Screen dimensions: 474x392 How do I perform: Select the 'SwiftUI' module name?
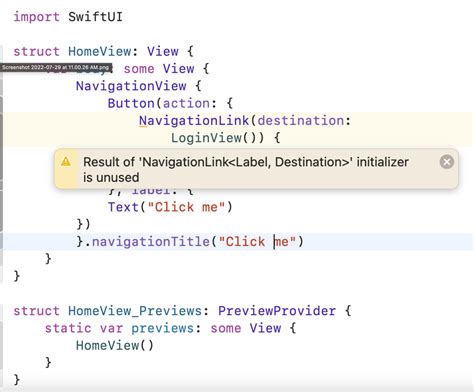pos(95,17)
